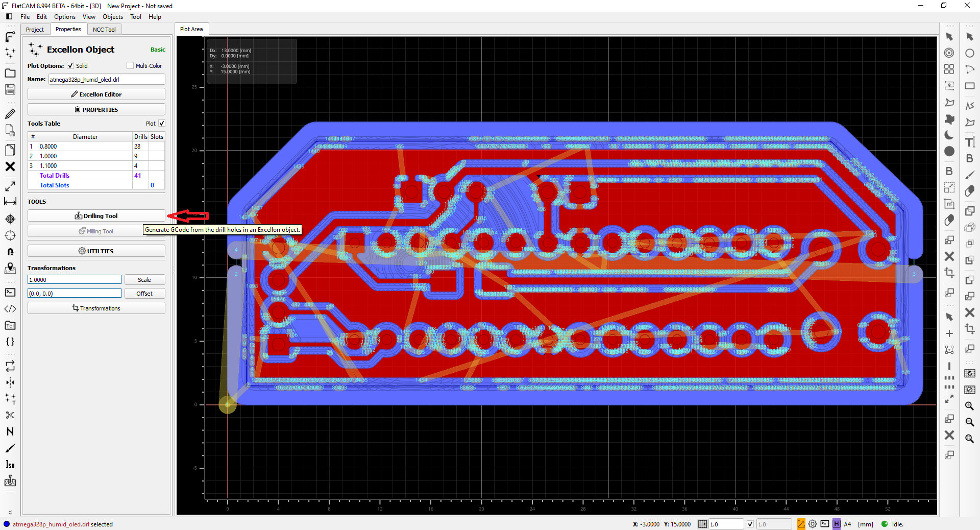Select the 0.8000 diameter row in Tools Table
The height and width of the screenshot is (530, 980).
coord(96,146)
